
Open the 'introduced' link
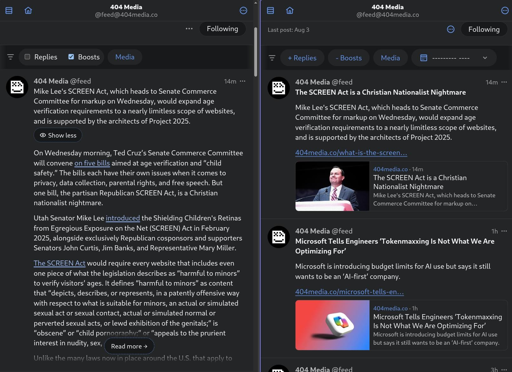(123, 218)
